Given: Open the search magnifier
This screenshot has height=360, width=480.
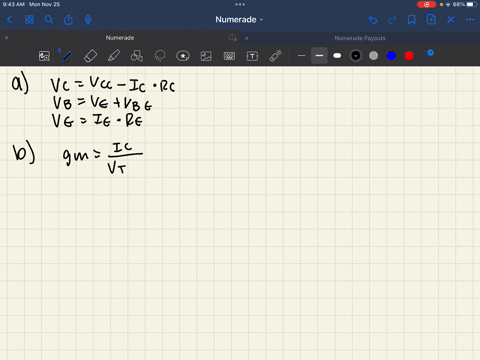Looking at the screenshot, I should click(49, 20).
